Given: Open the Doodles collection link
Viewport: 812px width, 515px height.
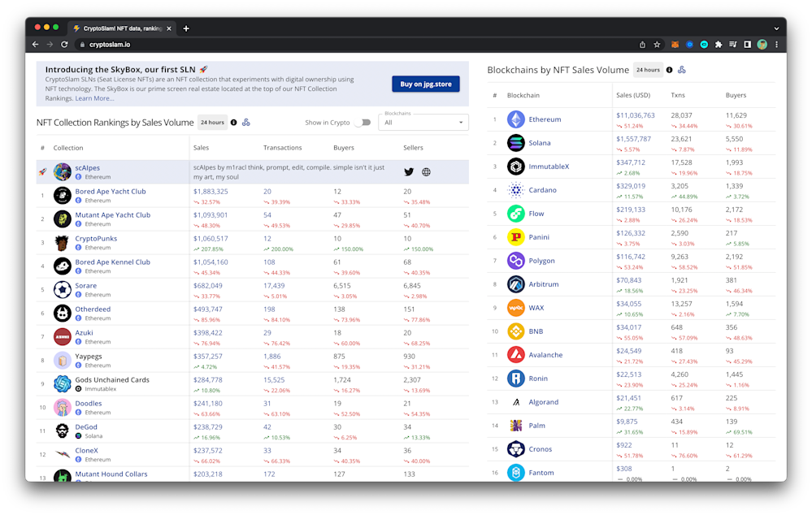Looking at the screenshot, I should (x=88, y=403).
